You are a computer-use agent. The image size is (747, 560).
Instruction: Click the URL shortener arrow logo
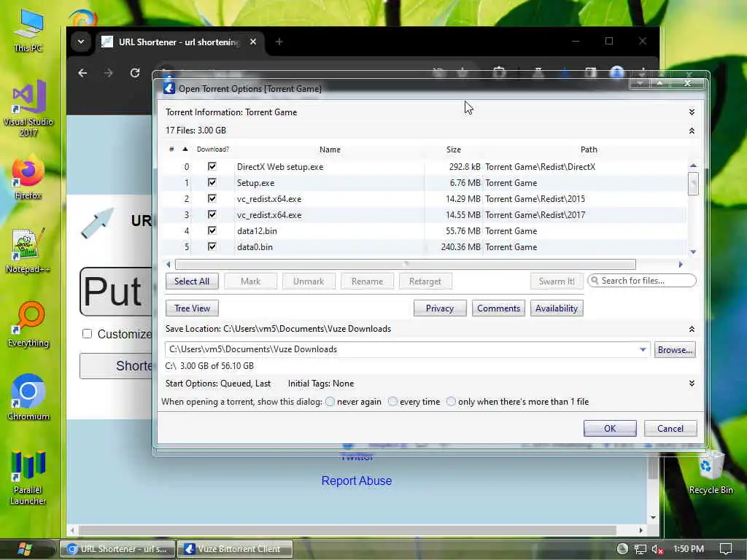coord(97,222)
